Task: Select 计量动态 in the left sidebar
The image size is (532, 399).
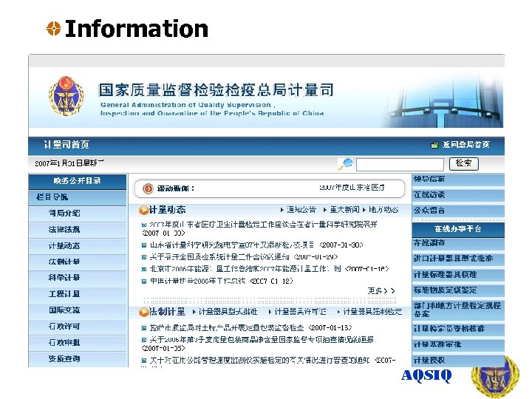Action: [64, 245]
